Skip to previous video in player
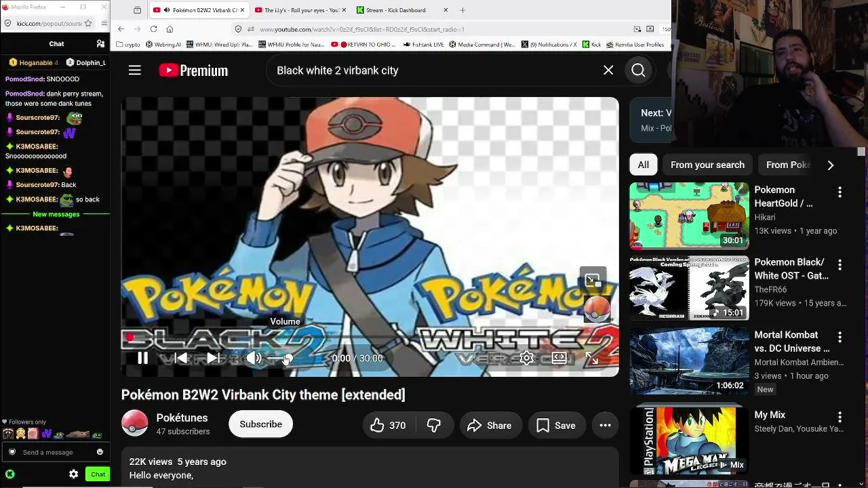The height and width of the screenshot is (488, 868). pyautogui.click(x=180, y=358)
